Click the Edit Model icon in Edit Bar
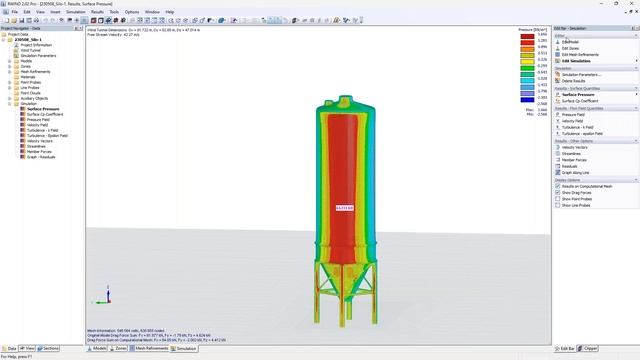 (558, 42)
